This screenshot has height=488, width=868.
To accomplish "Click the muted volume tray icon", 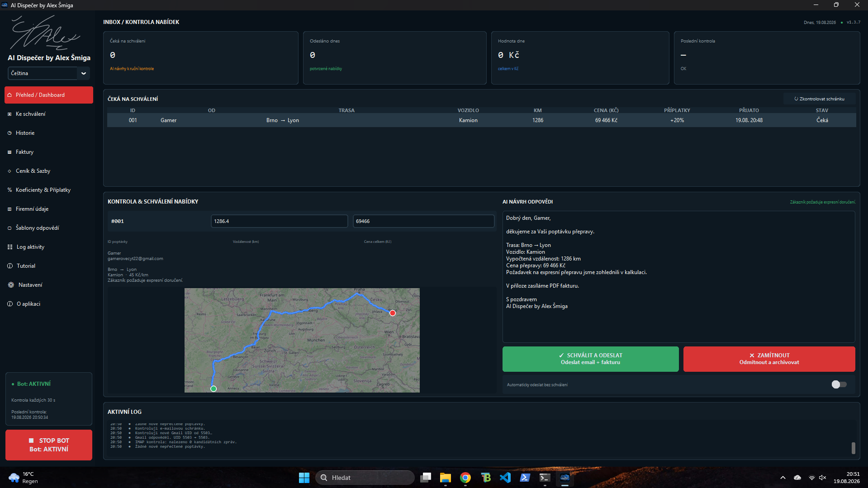I will (x=822, y=478).
